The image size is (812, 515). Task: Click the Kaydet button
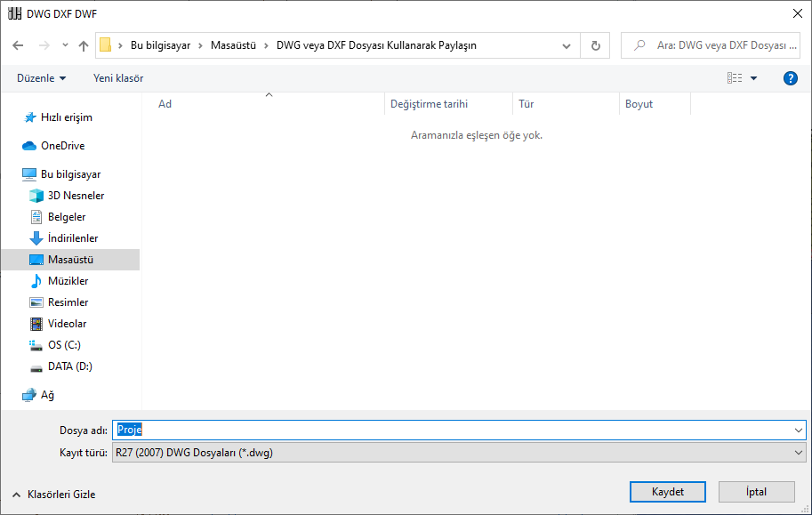pyautogui.click(x=667, y=492)
